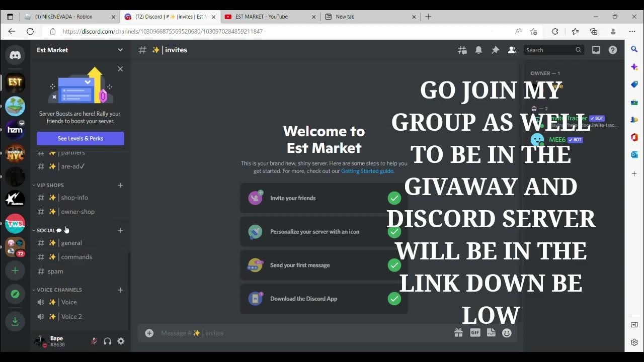This screenshot has width=644, height=362.
Task: Dismiss the server boost banner
Action: 120,69
